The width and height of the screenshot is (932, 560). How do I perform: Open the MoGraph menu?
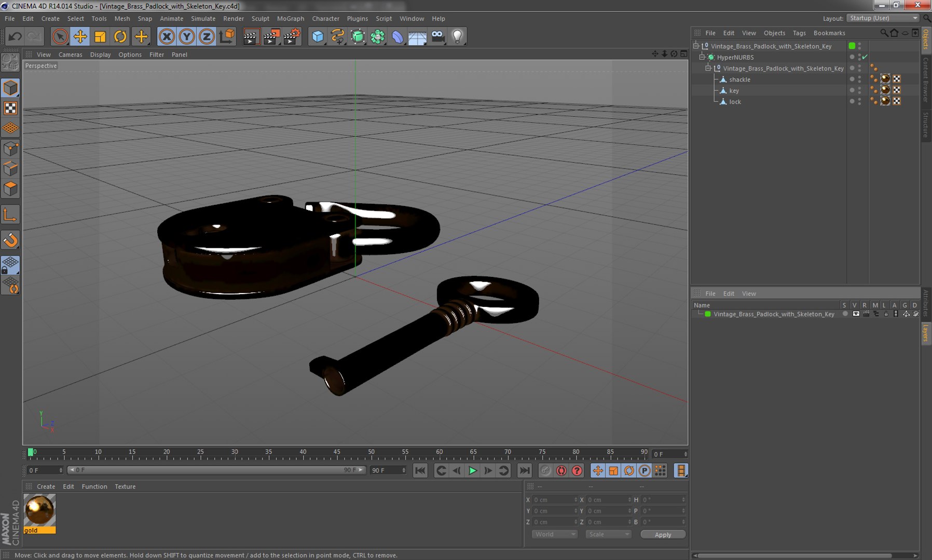point(290,19)
